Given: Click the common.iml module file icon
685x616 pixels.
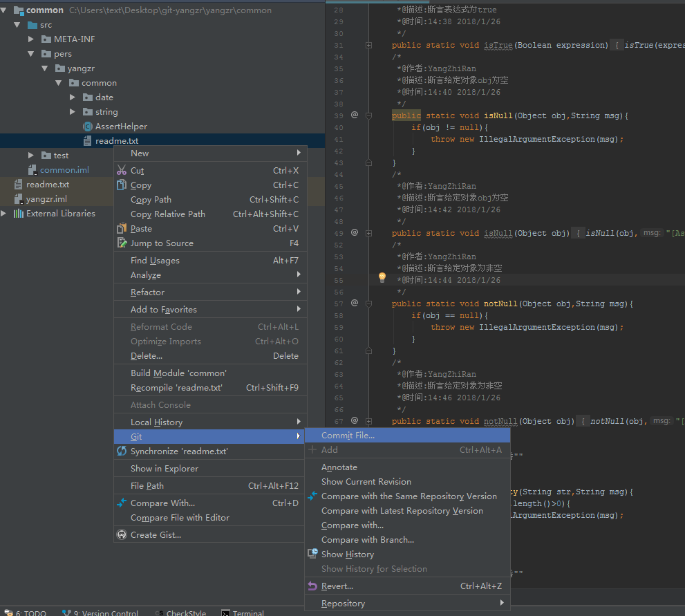Looking at the screenshot, I should [x=32, y=170].
